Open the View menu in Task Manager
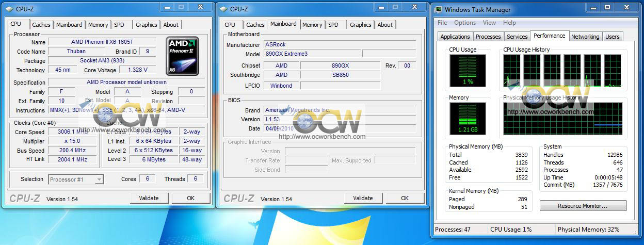 [489, 23]
